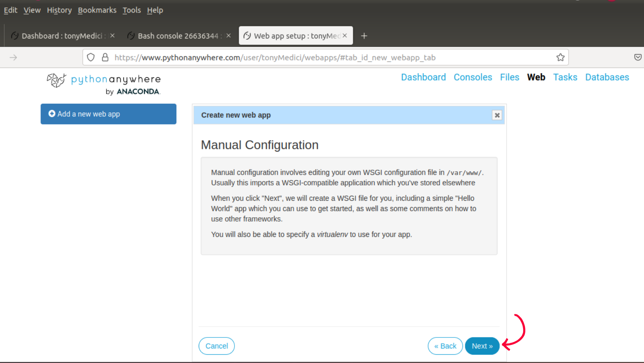The height and width of the screenshot is (363, 644).
Task: Close the Create new web app dialog
Action: 497,115
